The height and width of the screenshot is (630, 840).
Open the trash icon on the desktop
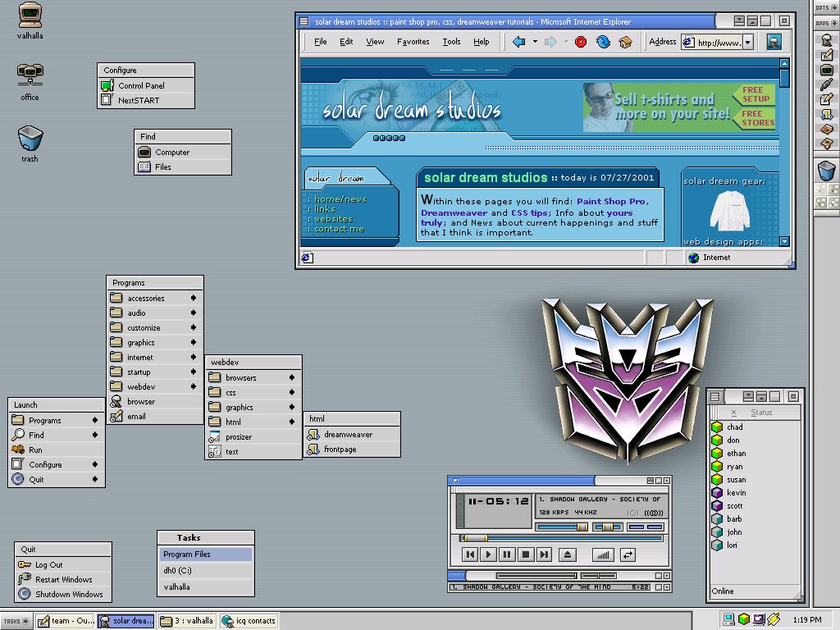30,144
